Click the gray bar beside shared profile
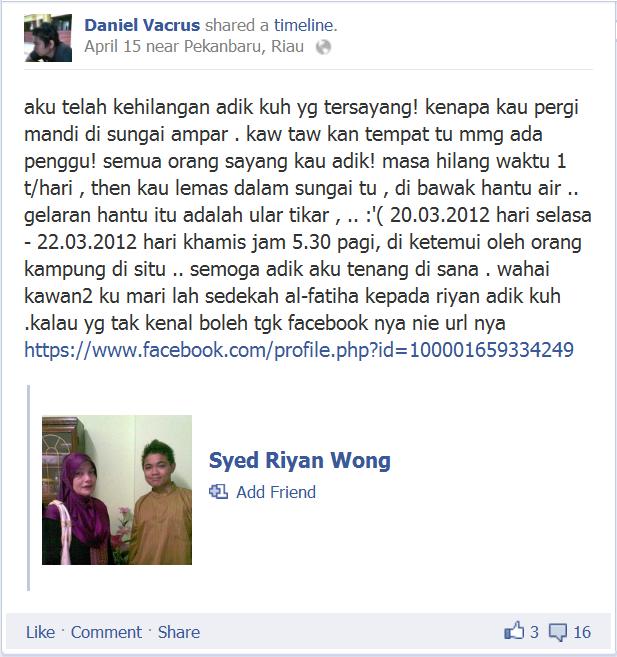Screen dimensions: 617x657 click(28, 488)
